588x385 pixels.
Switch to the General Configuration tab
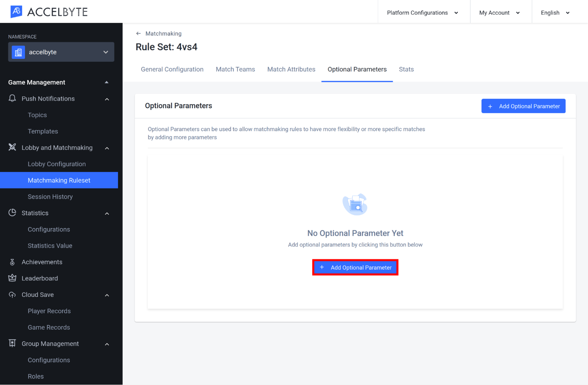tap(172, 69)
